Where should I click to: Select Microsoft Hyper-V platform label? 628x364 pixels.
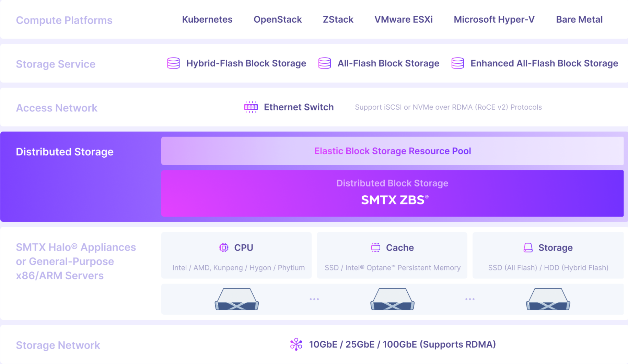[x=494, y=20]
